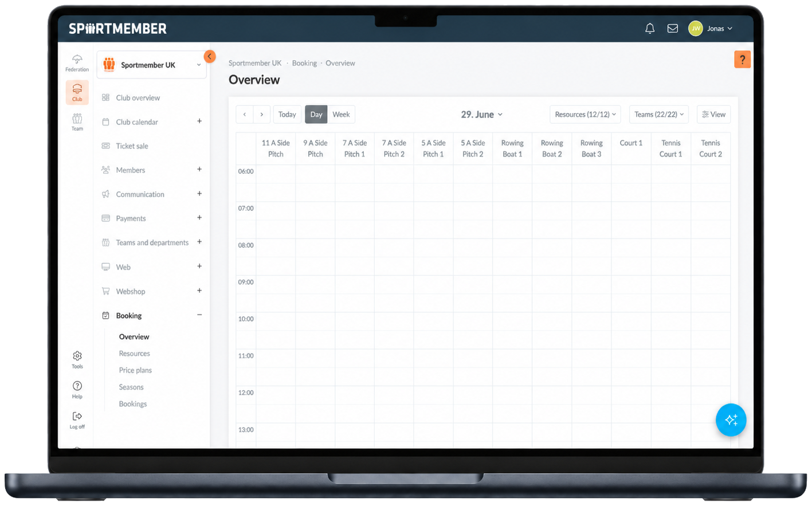
Task: Click the Club calendar icon
Action: (x=105, y=121)
